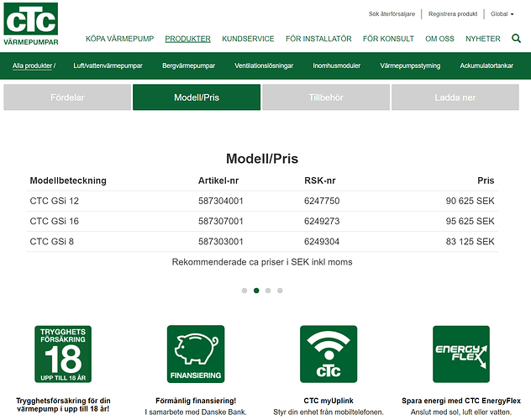Click the Sök återförsäljare link
Screen dimensions: 531x420
[392, 14]
